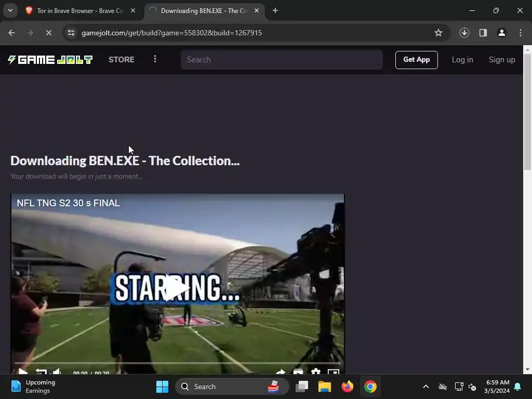Open File Explorer from the taskbar

[324, 387]
